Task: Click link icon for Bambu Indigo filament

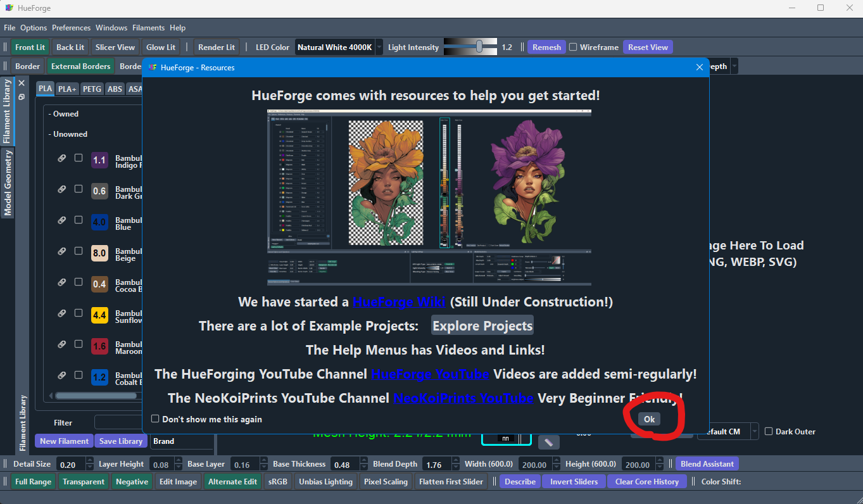Action: [x=62, y=158]
